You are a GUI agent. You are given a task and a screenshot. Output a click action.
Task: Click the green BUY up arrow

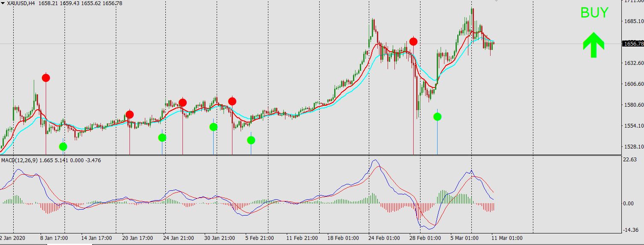[x=594, y=45]
